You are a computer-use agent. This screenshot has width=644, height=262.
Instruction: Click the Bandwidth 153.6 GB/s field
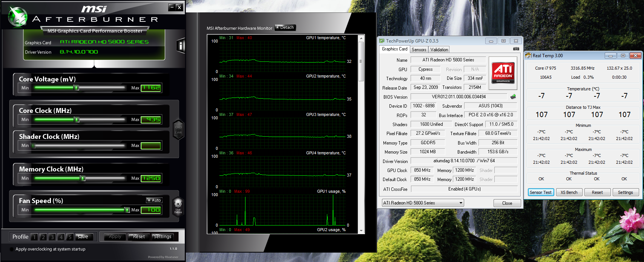click(498, 152)
